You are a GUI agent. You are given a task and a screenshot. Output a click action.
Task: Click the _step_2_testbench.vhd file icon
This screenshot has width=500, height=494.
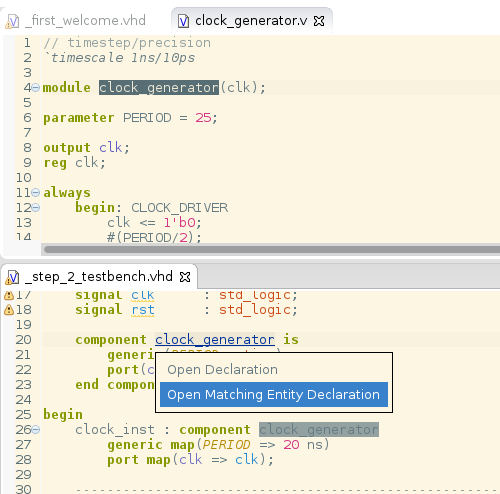point(12,277)
